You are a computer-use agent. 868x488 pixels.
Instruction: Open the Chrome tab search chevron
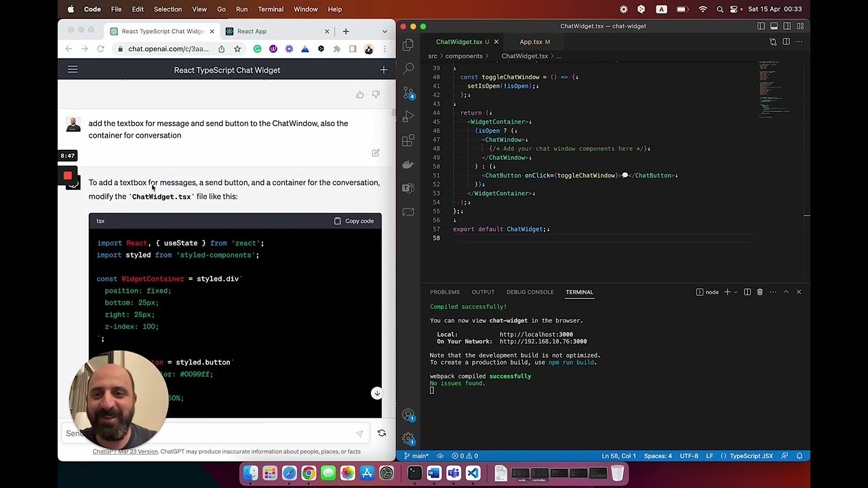point(384,31)
